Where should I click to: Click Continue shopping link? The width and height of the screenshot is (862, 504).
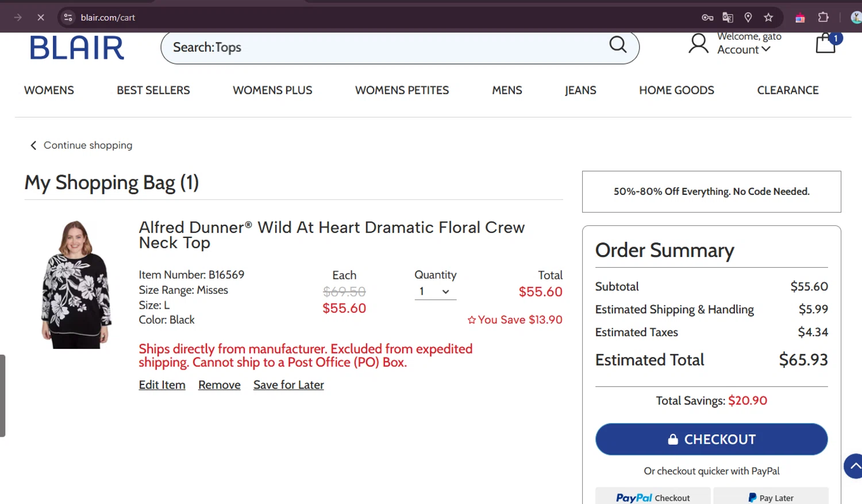click(x=81, y=145)
